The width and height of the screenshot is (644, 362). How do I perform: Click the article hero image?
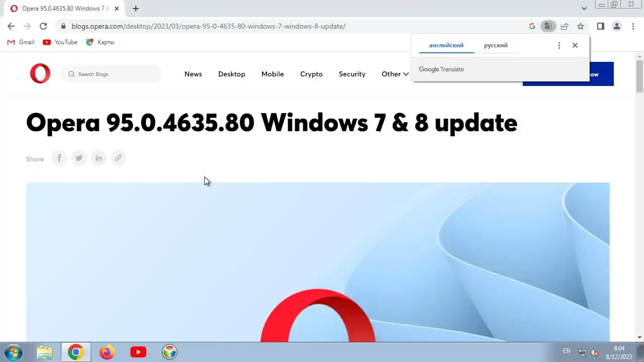pyautogui.click(x=318, y=262)
